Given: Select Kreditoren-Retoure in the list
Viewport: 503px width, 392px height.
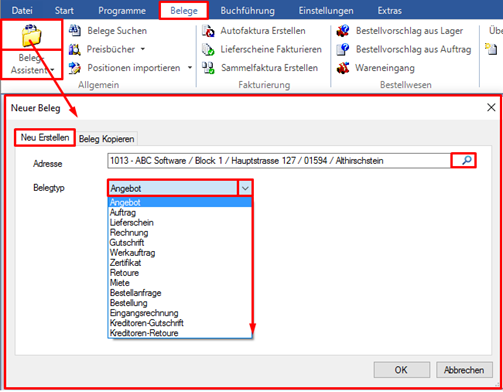Looking at the screenshot, I should click(x=180, y=333).
